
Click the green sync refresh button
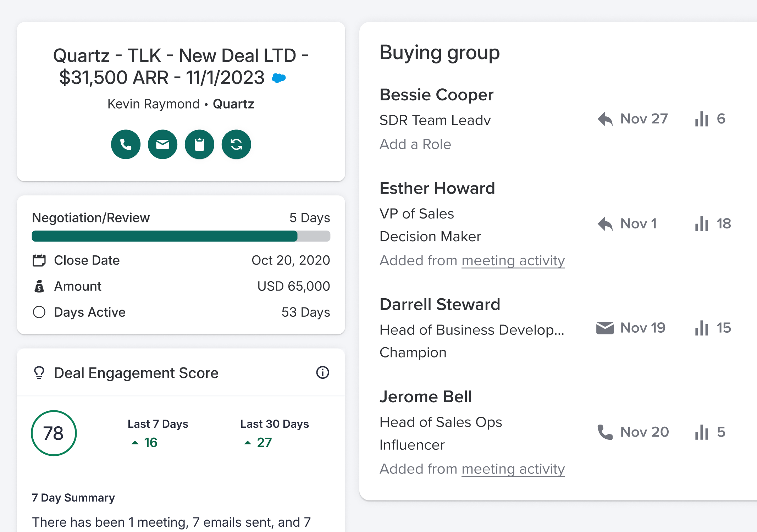click(x=236, y=144)
